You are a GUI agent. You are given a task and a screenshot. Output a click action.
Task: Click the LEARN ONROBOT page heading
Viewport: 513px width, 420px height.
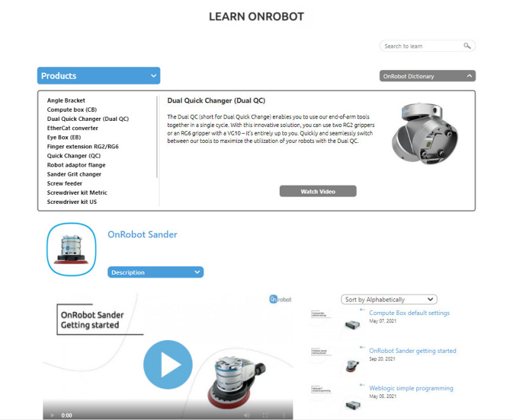[x=256, y=16]
